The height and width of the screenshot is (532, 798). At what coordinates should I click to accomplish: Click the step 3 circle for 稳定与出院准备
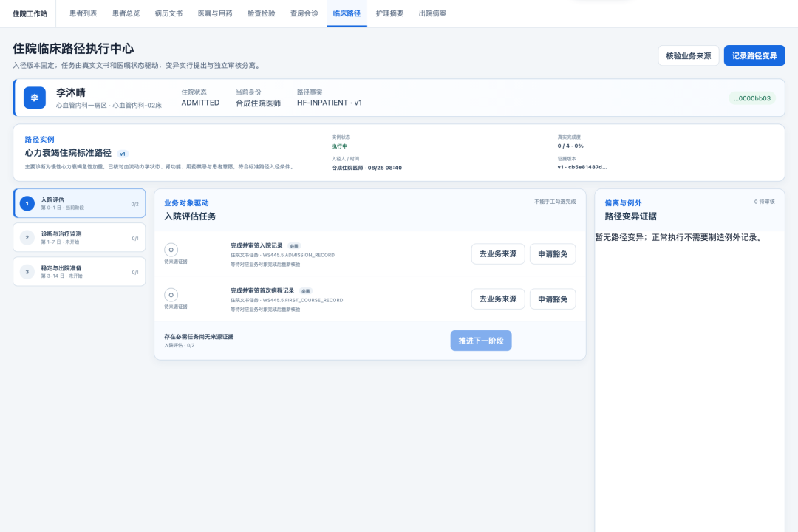(27, 272)
